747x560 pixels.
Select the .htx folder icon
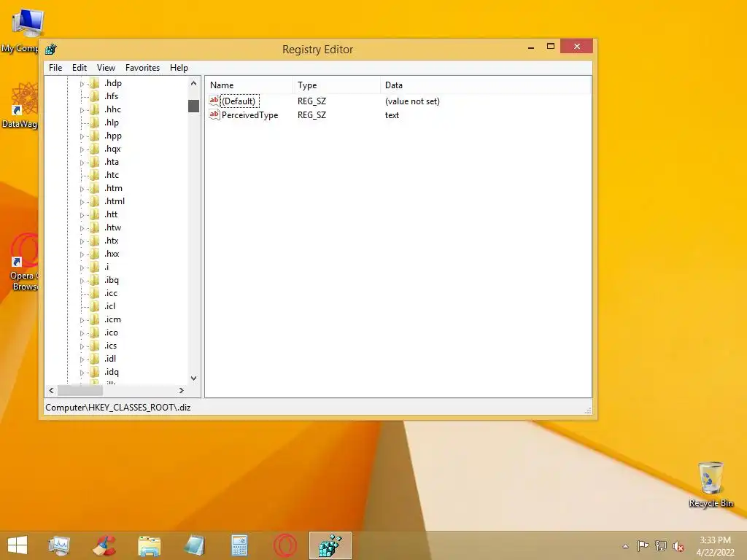tap(95, 241)
